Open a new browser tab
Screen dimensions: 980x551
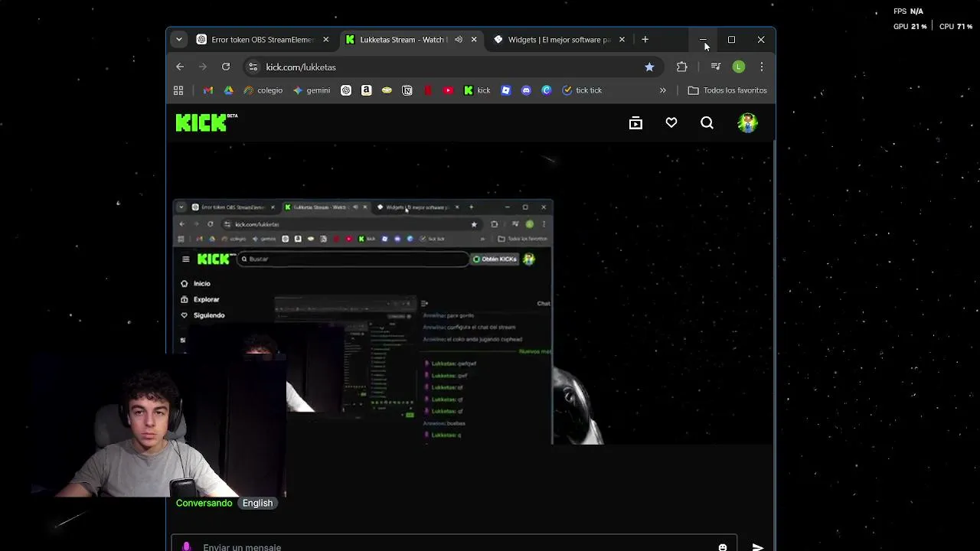pos(645,40)
